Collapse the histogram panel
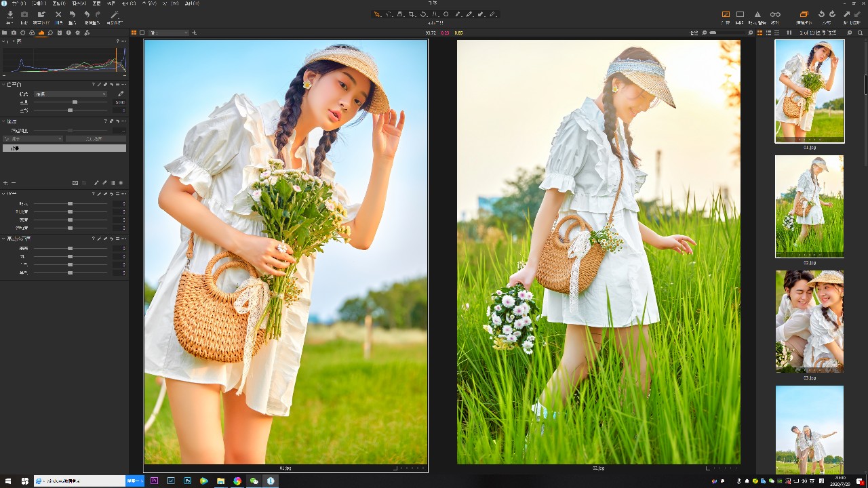Screen dimensions: 868x488 point(3,41)
